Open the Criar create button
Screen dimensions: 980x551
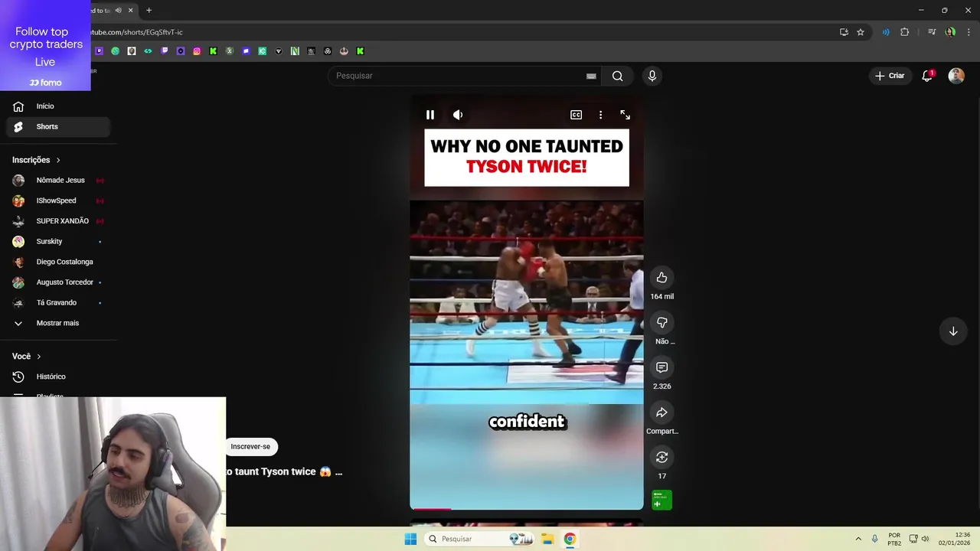click(890, 76)
